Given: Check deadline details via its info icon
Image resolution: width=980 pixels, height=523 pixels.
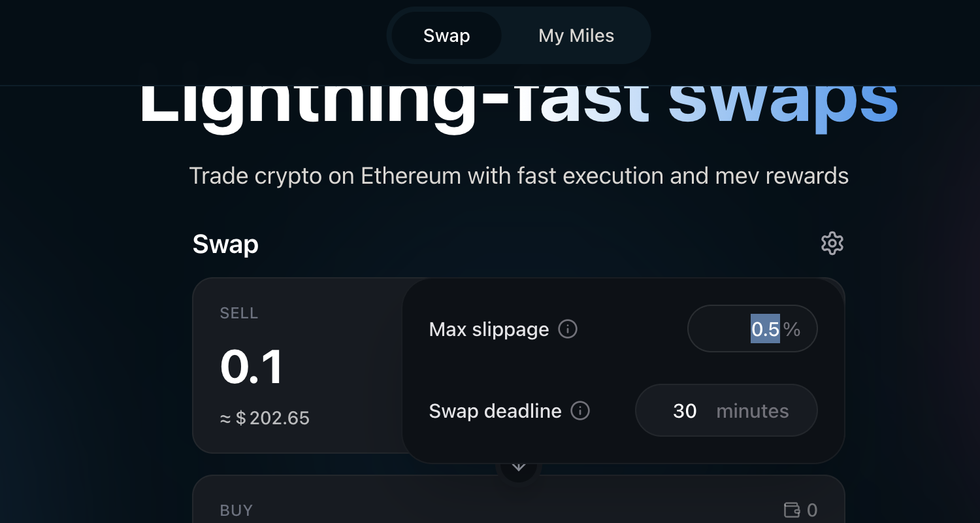Looking at the screenshot, I should pyautogui.click(x=580, y=411).
